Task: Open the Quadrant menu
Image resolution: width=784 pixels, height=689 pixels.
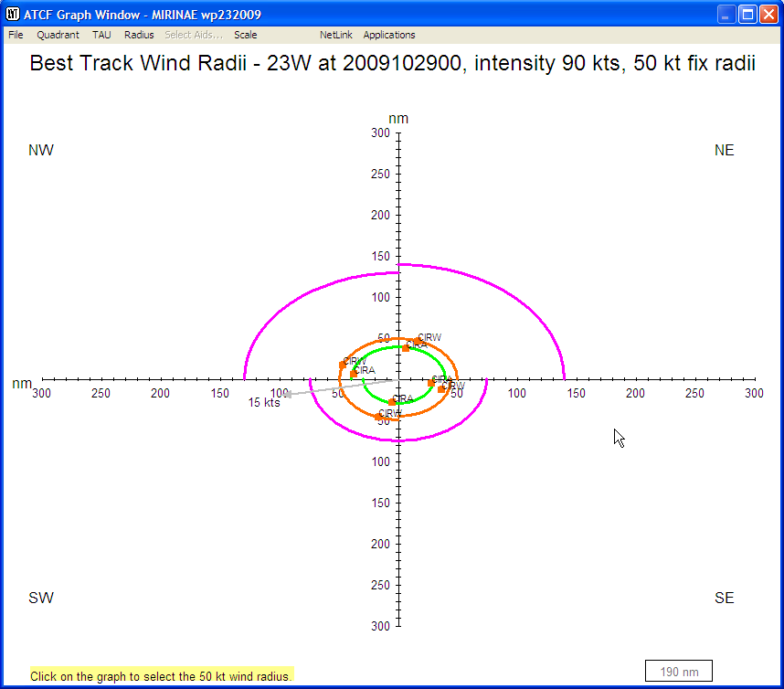Action: point(58,35)
